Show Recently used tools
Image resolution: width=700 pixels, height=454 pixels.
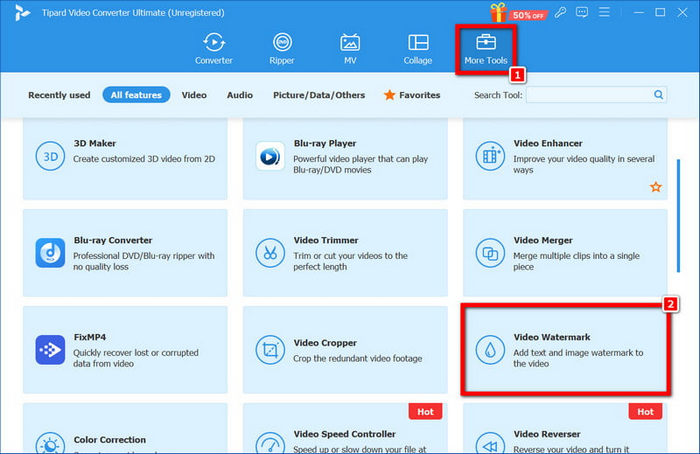point(59,95)
